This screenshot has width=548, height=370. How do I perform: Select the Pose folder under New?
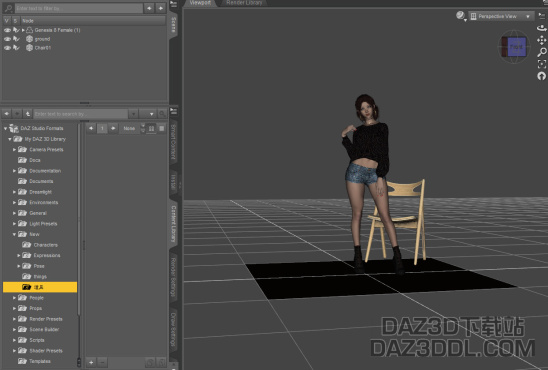[39, 266]
